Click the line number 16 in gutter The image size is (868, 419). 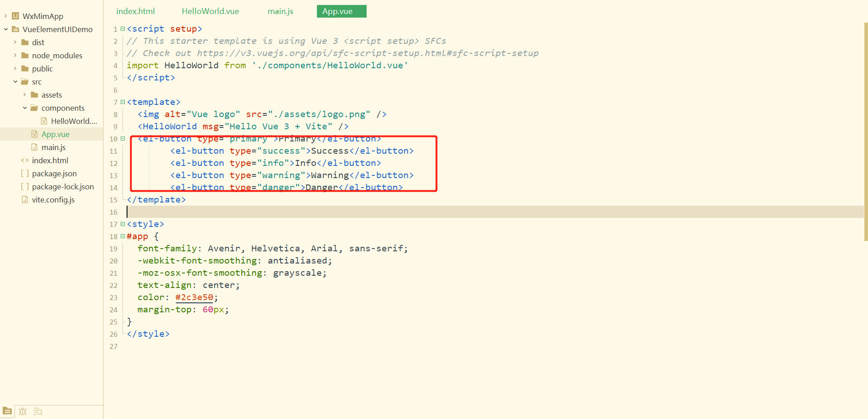pyautogui.click(x=113, y=212)
